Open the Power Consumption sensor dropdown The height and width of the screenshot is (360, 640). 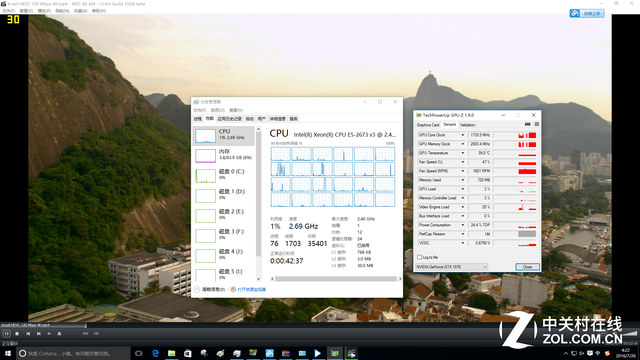pos(462,225)
